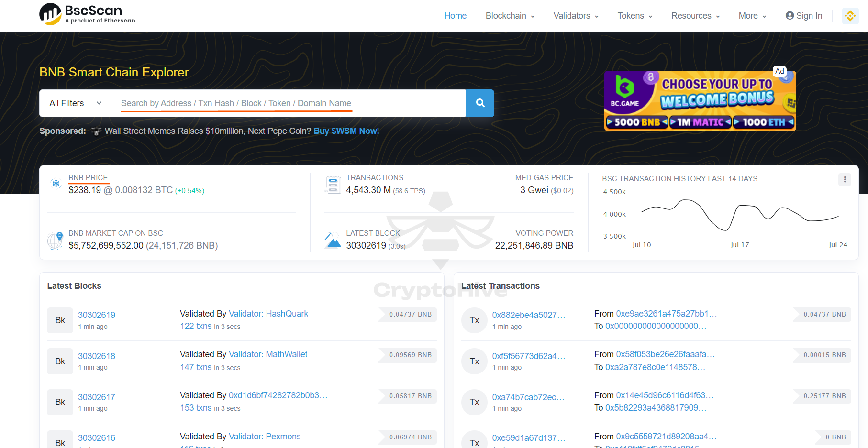The height and width of the screenshot is (448, 868).
Task: Click the search magnifier button
Action: click(480, 103)
